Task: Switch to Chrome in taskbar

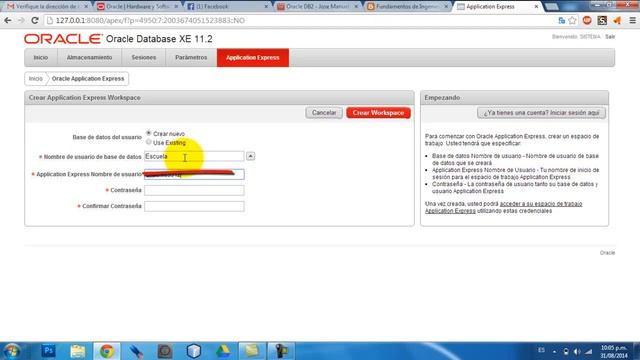Action: tap(107, 351)
